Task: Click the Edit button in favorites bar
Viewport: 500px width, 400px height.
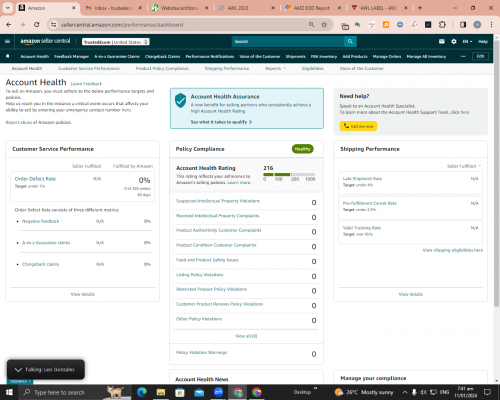Action: click(480, 56)
